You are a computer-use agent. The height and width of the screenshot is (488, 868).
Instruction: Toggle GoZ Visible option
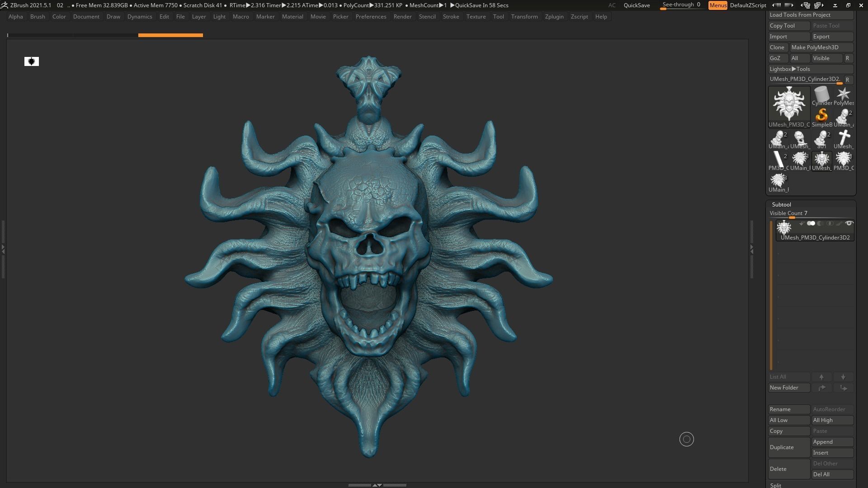tap(827, 58)
